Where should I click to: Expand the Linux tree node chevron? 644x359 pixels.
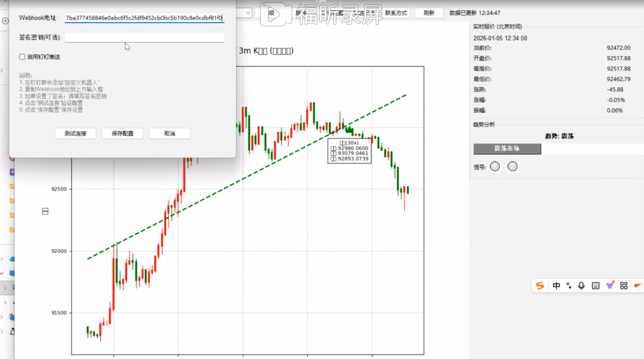tap(2, 331)
